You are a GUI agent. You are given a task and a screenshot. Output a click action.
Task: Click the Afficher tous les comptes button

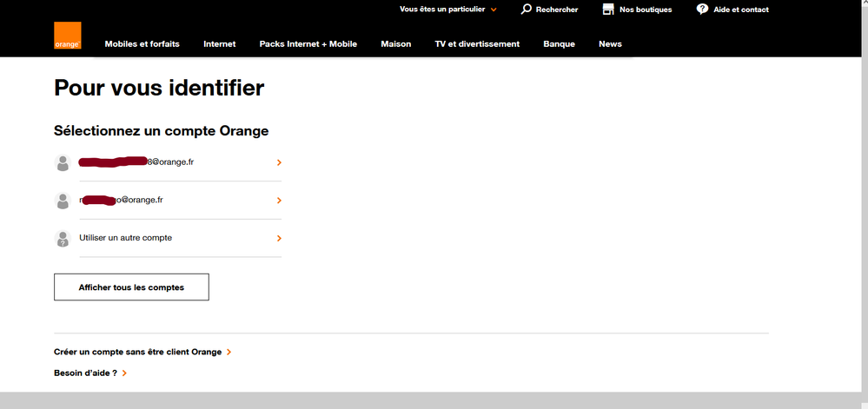coord(131,287)
